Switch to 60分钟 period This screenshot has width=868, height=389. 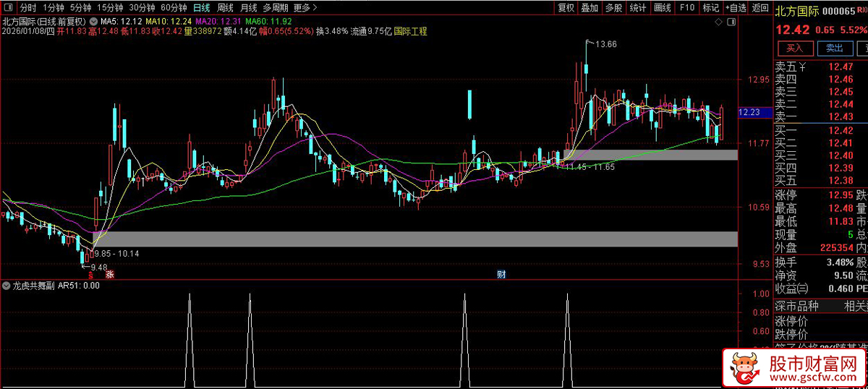coord(173,8)
